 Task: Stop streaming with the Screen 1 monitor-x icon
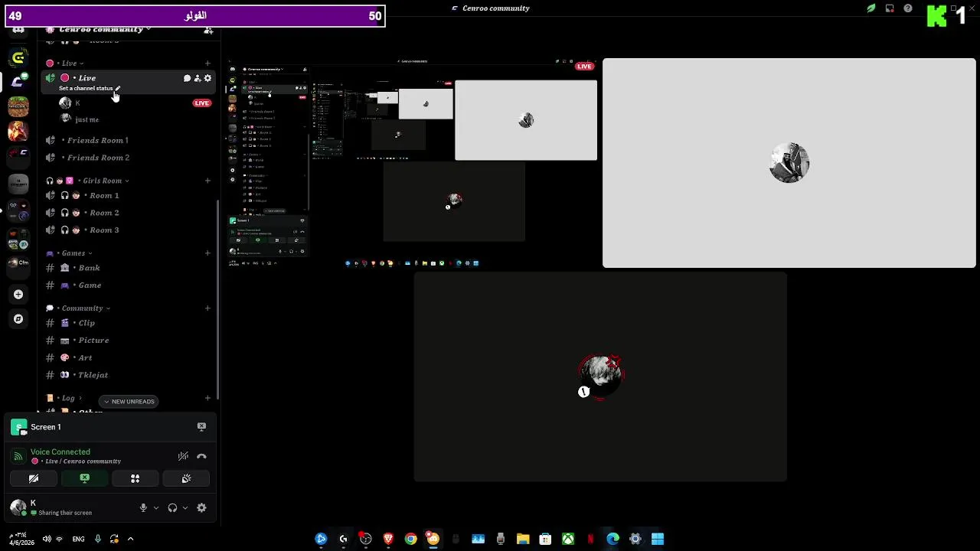tap(201, 426)
